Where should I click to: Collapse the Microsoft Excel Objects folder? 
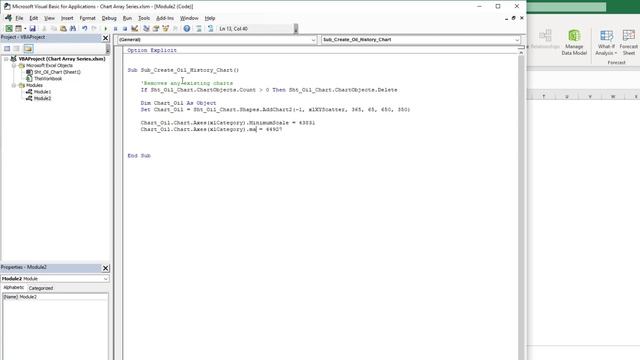coord(14,65)
